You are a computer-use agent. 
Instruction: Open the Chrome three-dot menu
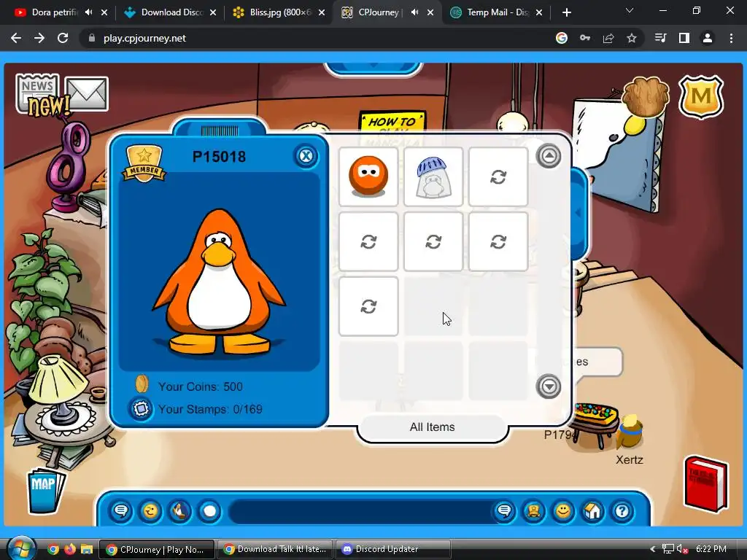click(x=731, y=38)
